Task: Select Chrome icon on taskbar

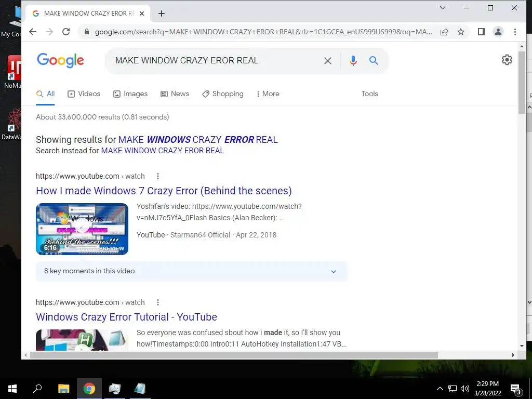Action: (89, 389)
